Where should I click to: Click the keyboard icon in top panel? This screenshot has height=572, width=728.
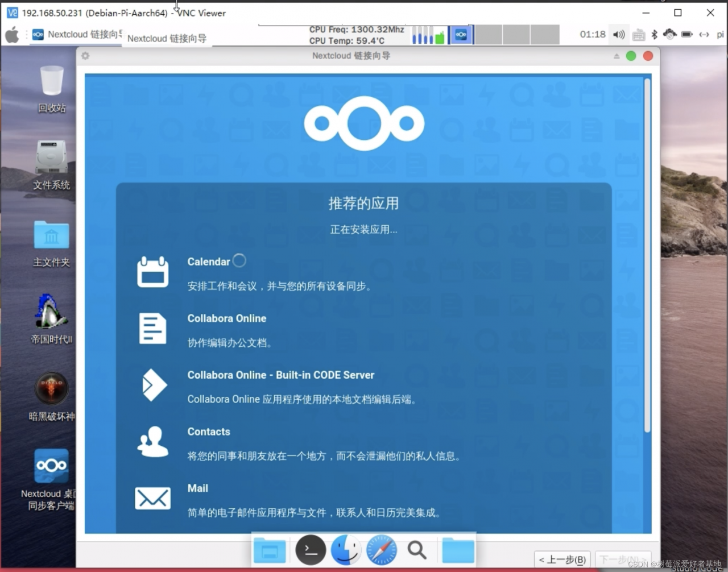(x=639, y=35)
